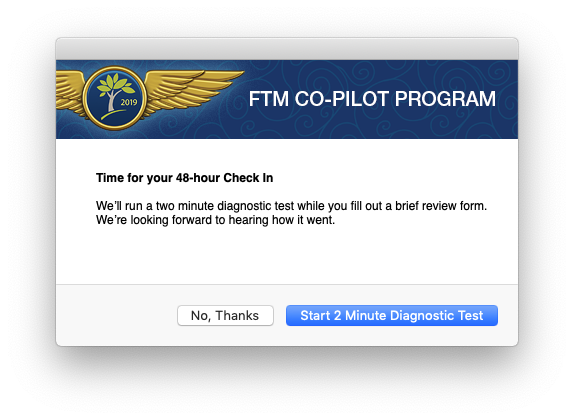Select the word "PROGRAM" in the banner
Image resolution: width=574 pixels, height=420 pixels.
tap(445, 99)
